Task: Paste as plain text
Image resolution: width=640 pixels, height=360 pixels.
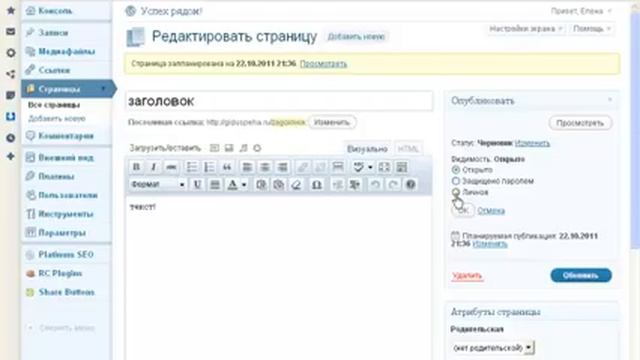Action: [x=261, y=184]
